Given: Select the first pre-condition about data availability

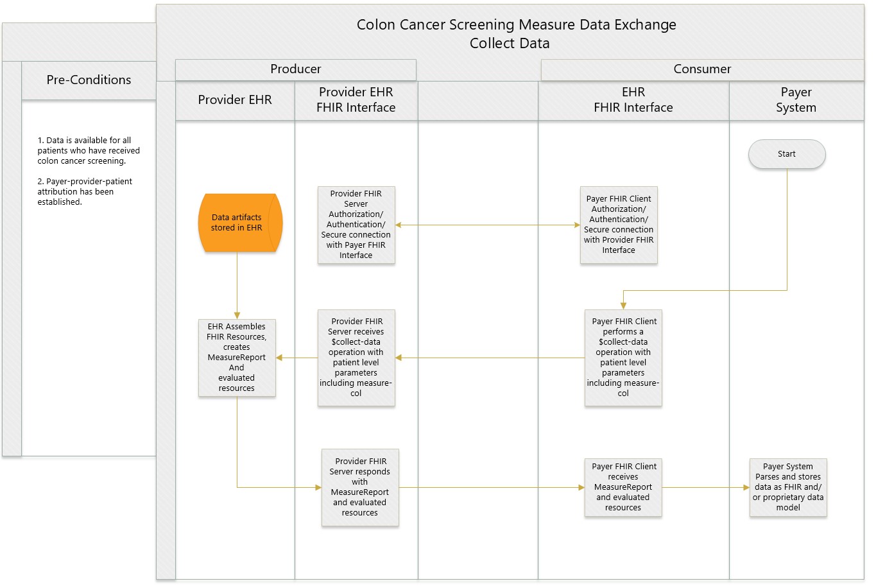Looking at the screenshot, I should tap(89, 150).
